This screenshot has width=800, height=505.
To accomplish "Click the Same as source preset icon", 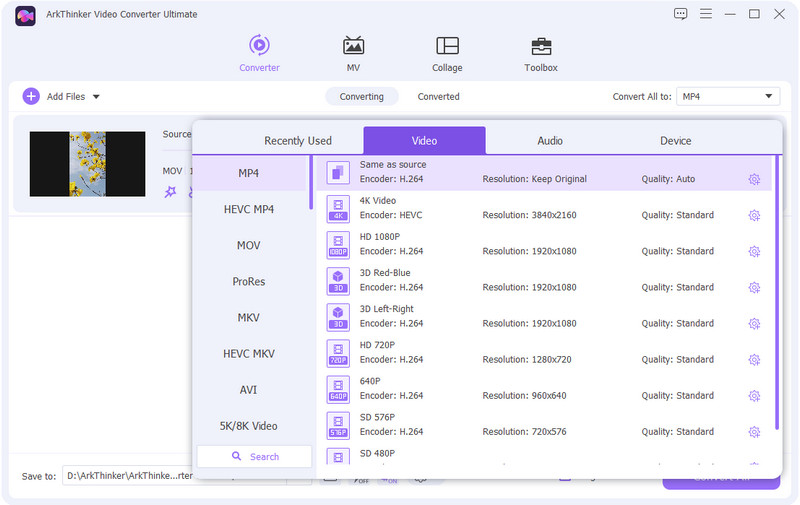I will pos(338,173).
